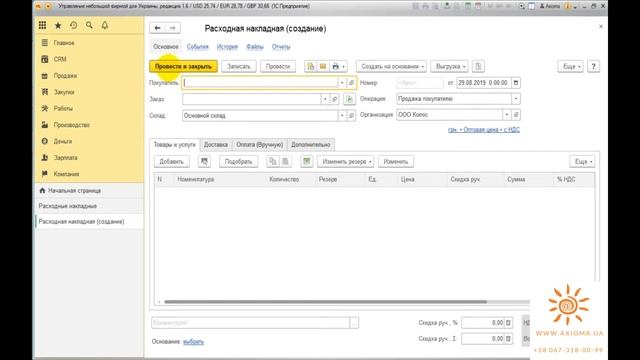
Task: Click the document icon after Выгрузка
Action: (x=478, y=66)
